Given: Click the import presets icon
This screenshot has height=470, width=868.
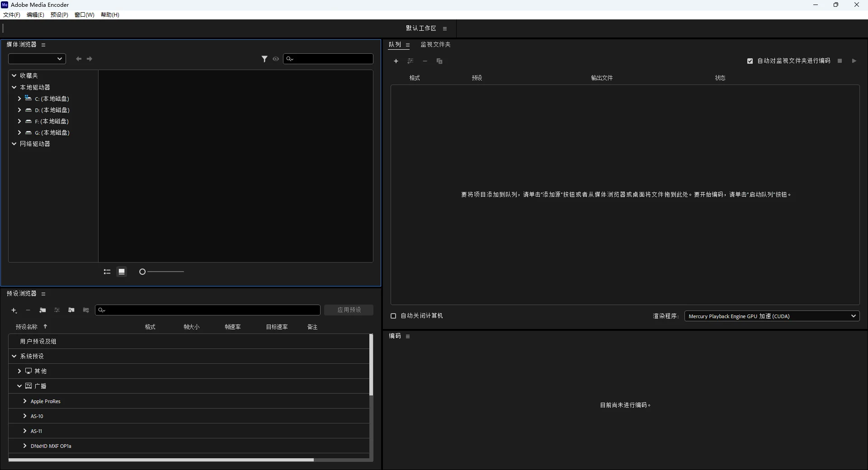Looking at the screenshot, I should click(x=71, y=310).
